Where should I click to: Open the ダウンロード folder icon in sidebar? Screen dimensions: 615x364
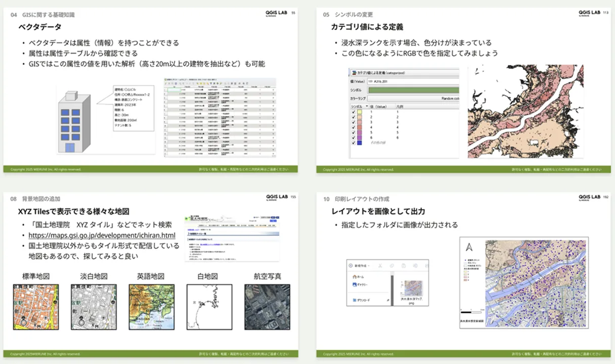(x=355, y=300)
